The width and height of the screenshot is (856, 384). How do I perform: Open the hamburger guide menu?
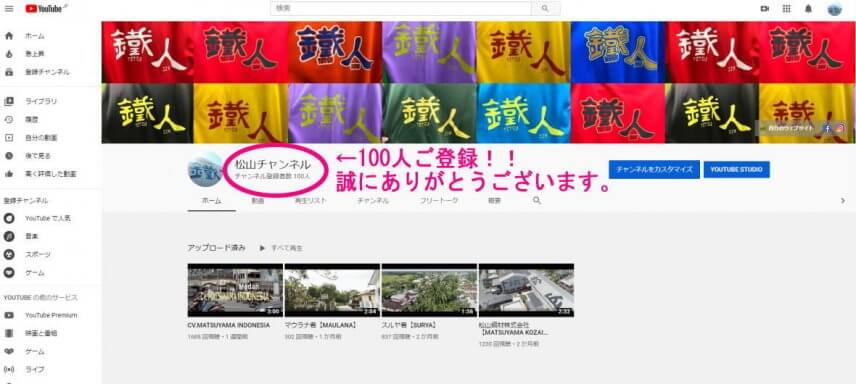click(9, 9)
